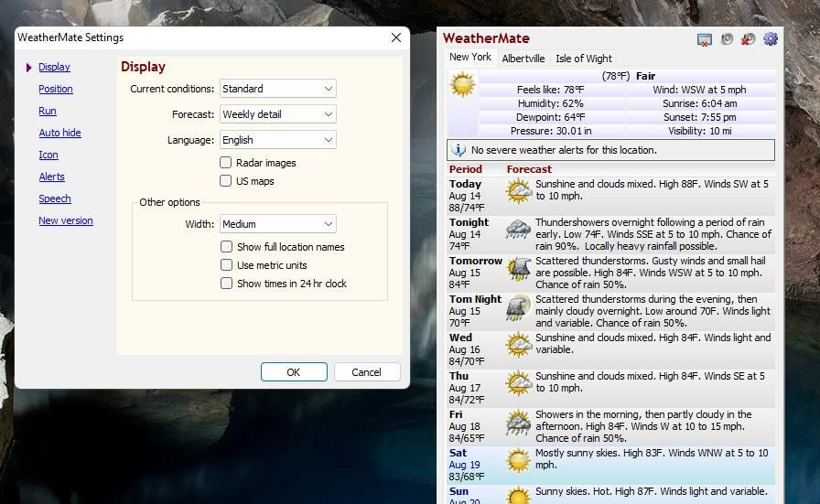The width and height of the screenshot is (820, 504).
Task: Open the Display settings page
Action: tap(54, 67)
